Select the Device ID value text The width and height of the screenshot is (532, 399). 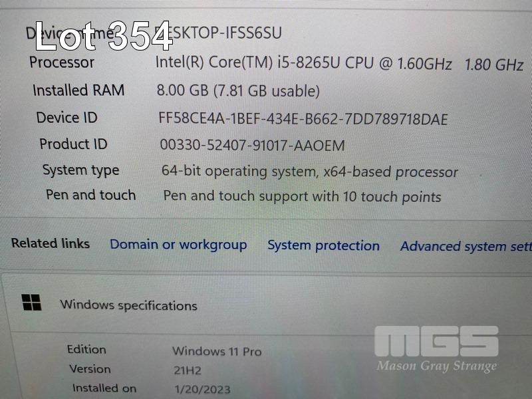[303, 119]
